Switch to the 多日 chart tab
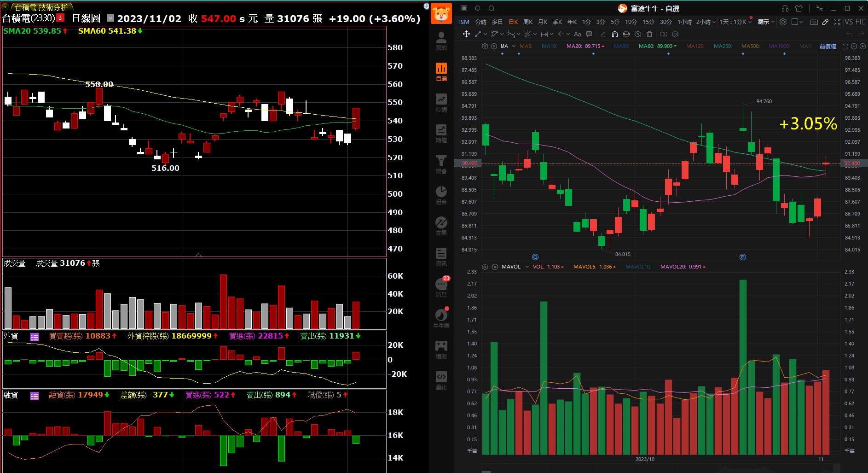 pyautogui.click(x=497, y=22)
